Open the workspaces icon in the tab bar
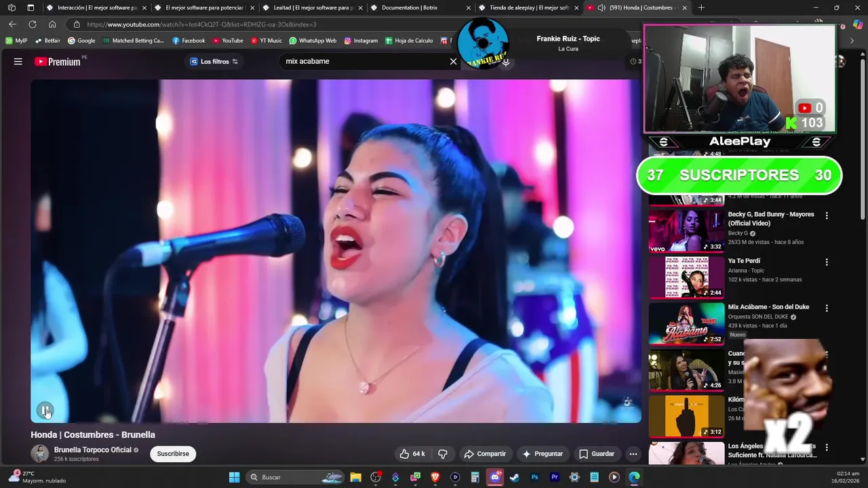The height and width of the screenshot is (488, 868). pos(12,7)
